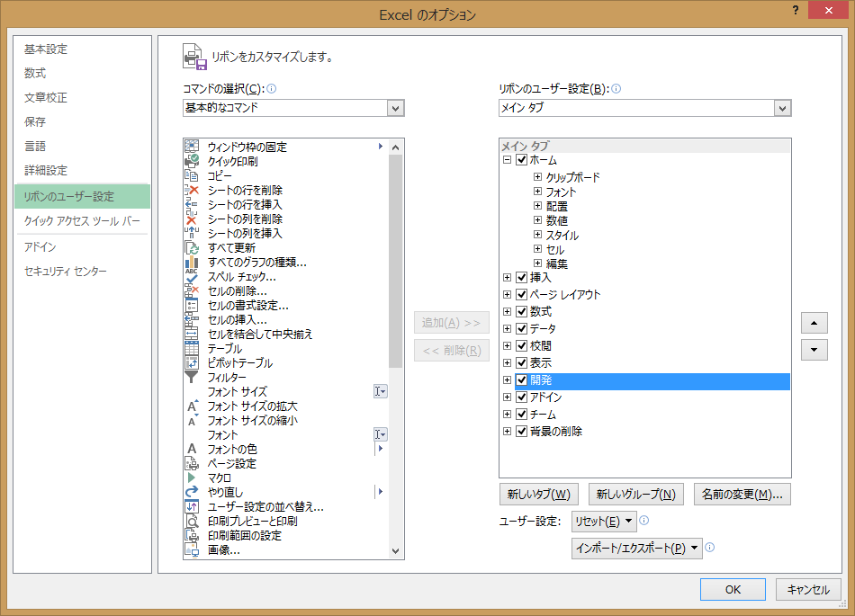The width and height of the screenshot is (855, 616).
Task: Open the 基本設定 category
Action: click(46, 49)
